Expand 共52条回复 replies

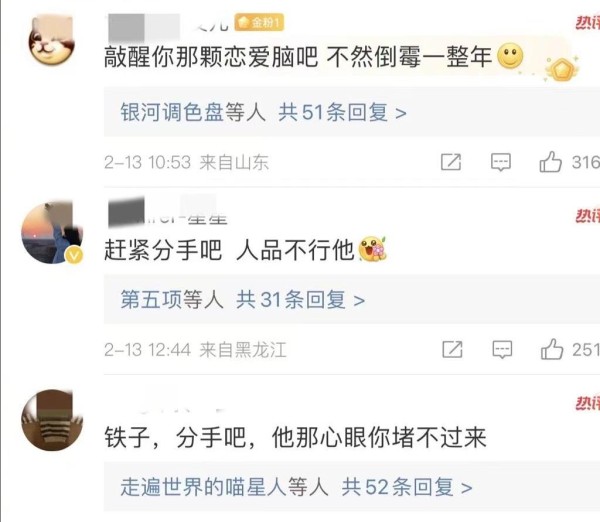(x=407, y=487)
